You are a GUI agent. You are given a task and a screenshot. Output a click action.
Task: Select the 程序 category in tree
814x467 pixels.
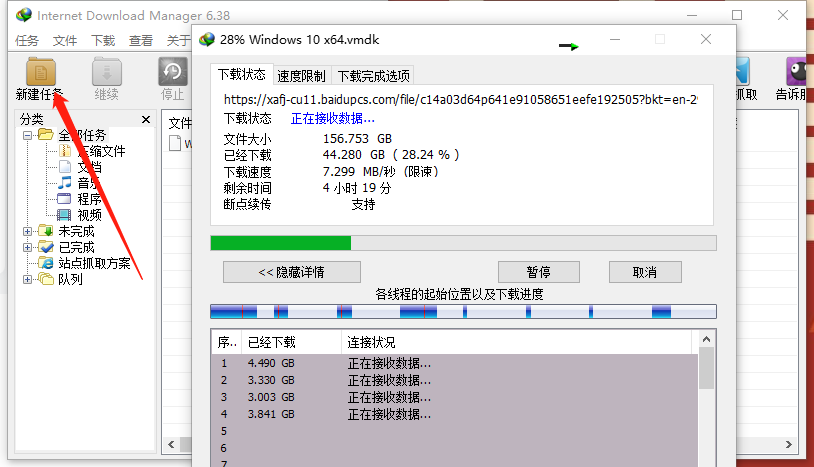89,199
